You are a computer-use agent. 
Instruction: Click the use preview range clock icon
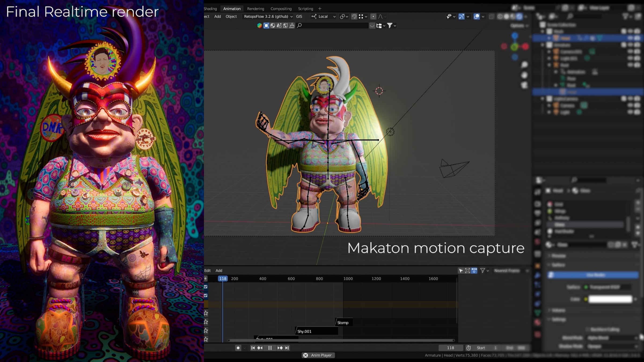[469, 348]
